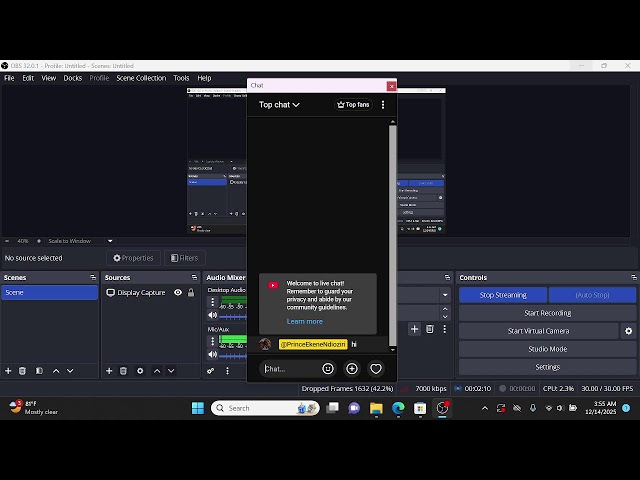The width and height of the screenshot is (640, 480).
Task: Click chat vertical scrollbar
Action: tap(393, 235)
